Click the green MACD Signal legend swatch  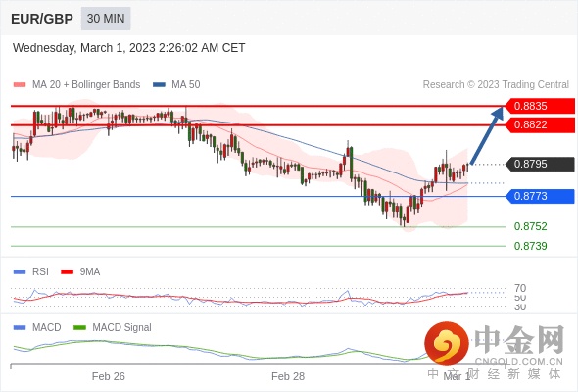[x=79, y=328]
